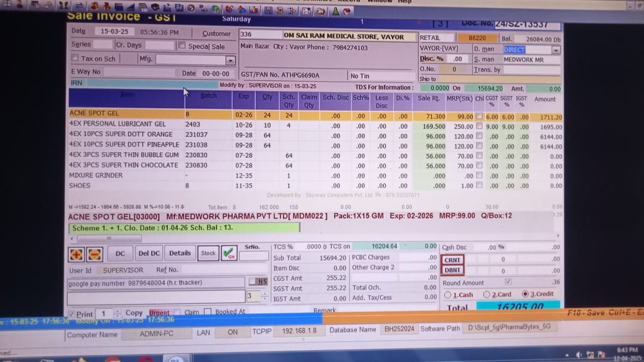Click the orange plus add-row icon
Image resolution: width=644 pixels, height=362 pixels.
77,253
